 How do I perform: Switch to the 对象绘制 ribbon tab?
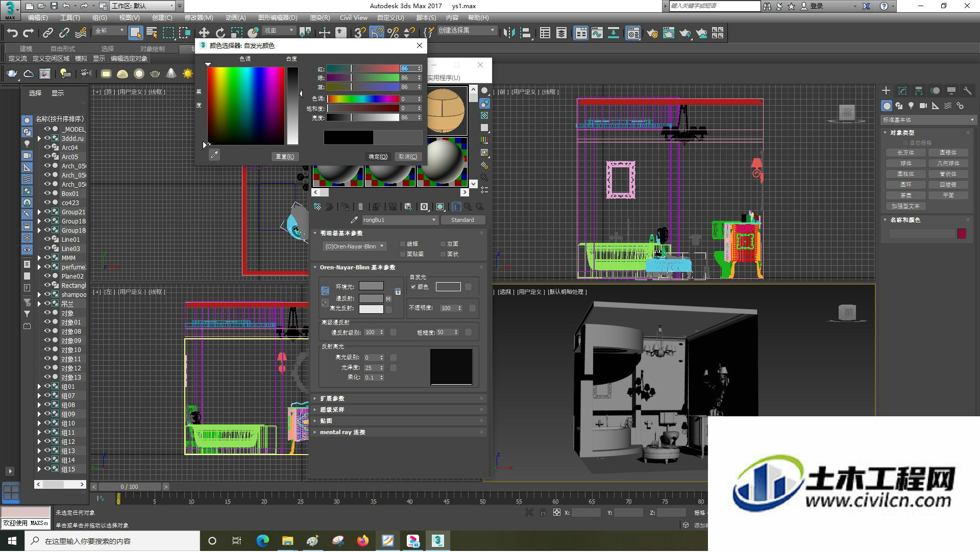(x=152, y=48)
